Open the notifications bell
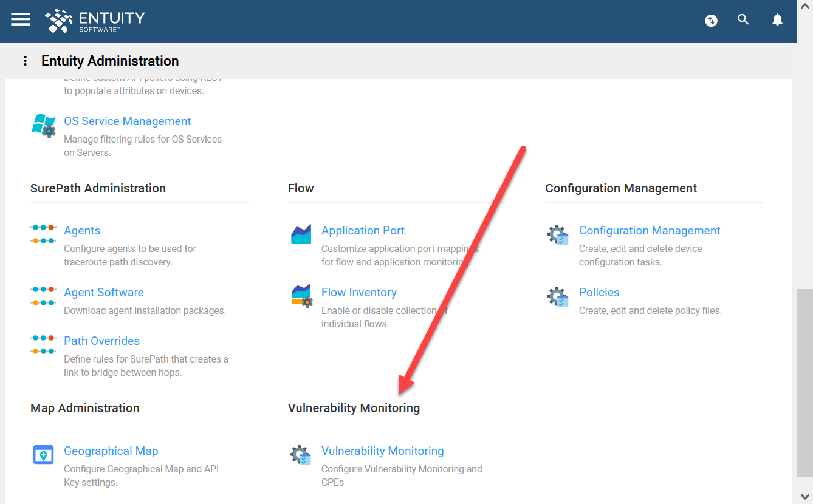Screen dimensions: 813x504 [x=777, y=20]
